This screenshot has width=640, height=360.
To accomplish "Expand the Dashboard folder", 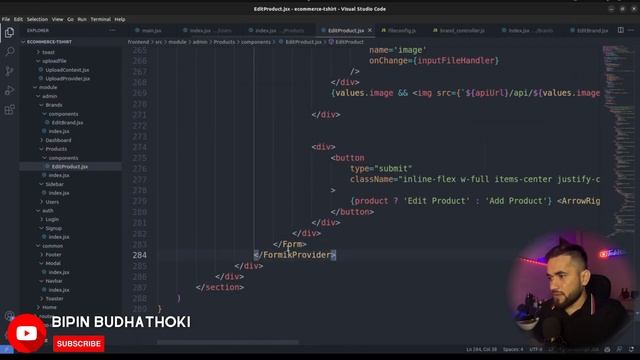I will tap(58, 140).
